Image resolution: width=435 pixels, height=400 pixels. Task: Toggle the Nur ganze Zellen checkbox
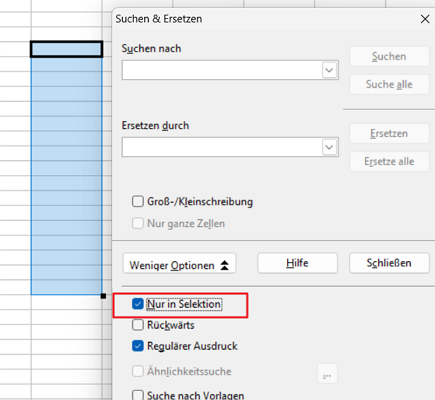coord(138,223)
